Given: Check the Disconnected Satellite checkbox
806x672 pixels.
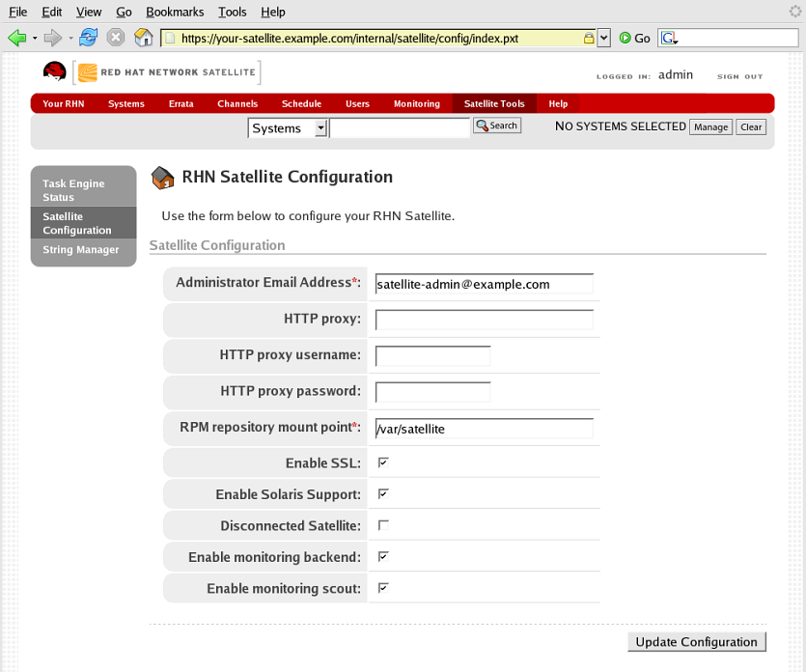Looking at the screenshot, I should point(383,525).
